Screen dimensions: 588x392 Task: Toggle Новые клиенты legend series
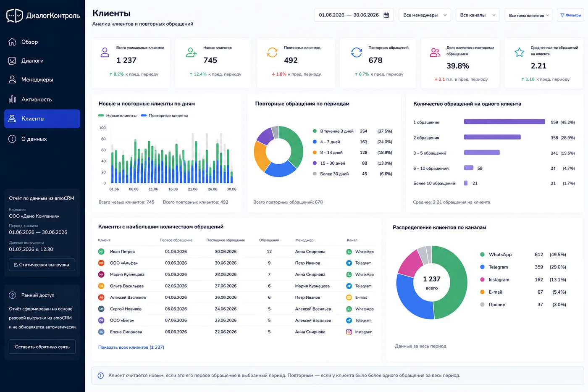coord(117,116)
